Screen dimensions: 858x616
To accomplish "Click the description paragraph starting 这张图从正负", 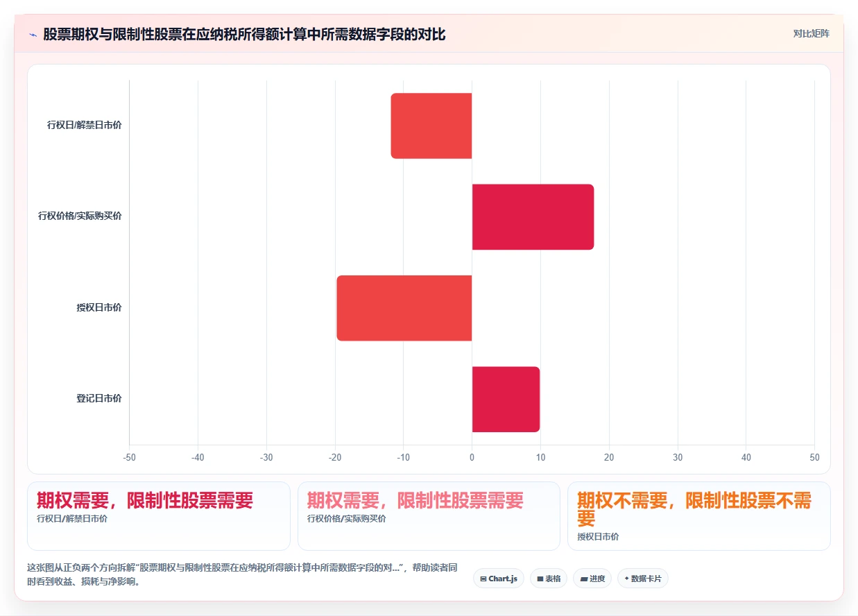I will pyautogui.click(x=242, y=574).
